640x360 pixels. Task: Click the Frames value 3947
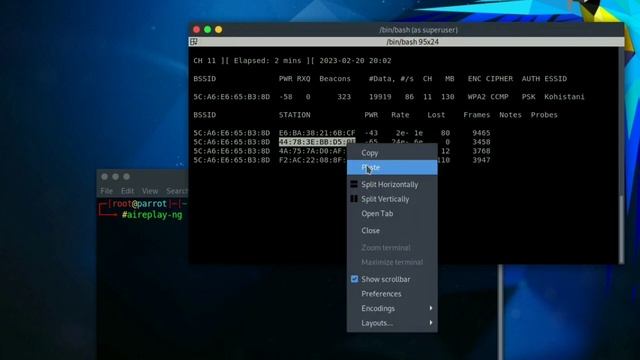pyautogui.click(x=481, y=160)
